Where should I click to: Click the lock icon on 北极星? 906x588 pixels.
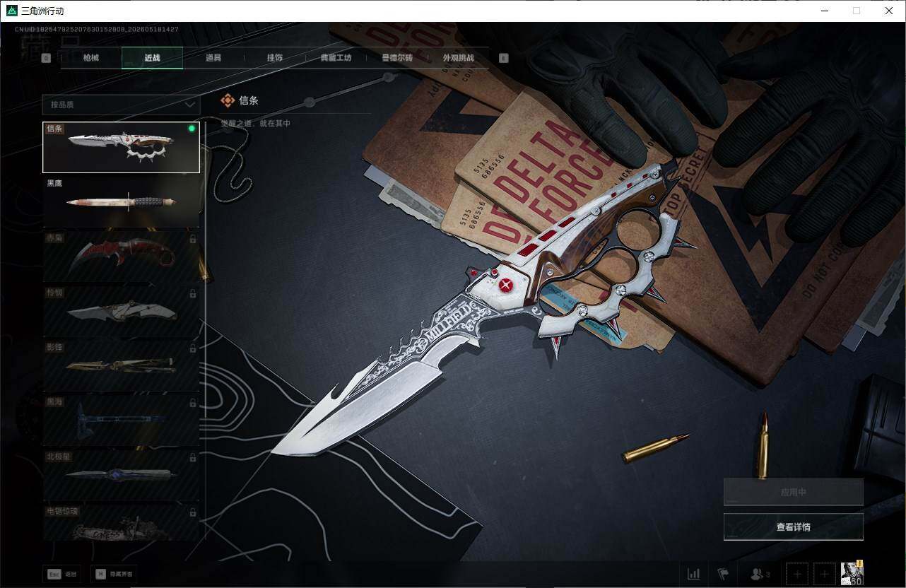pos(193,457)
